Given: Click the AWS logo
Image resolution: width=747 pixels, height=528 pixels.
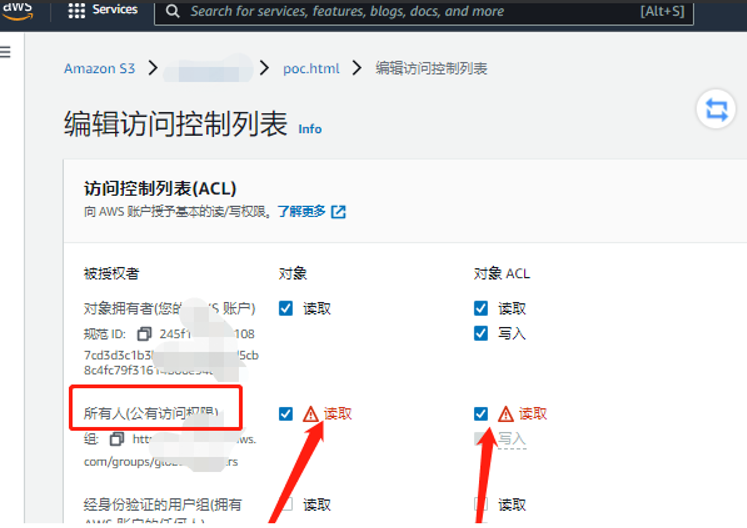Looking at the screenshot, I should coord(18,10).
